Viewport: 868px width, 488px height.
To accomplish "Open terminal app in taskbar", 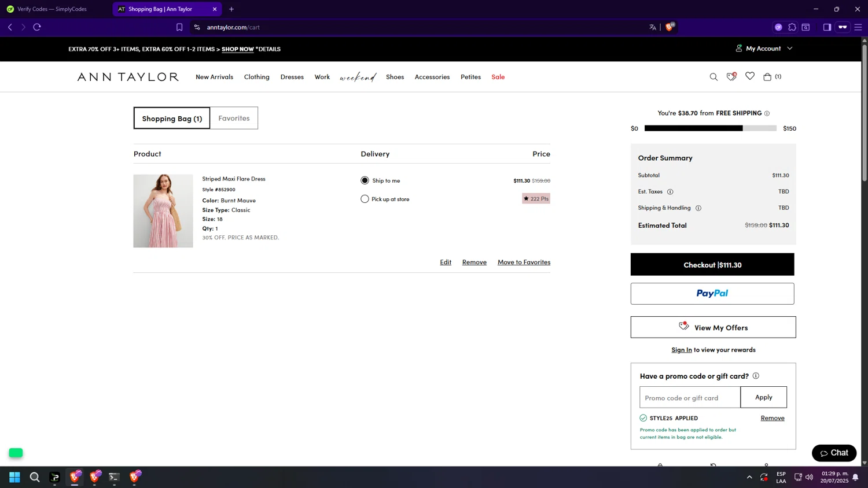I will [114, 477].
